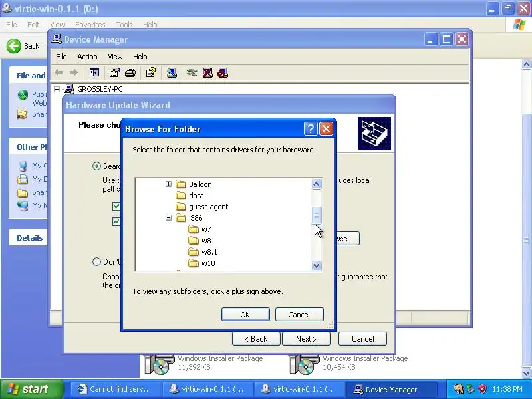Toggle the second checkbox under Search option
The height and width of the screenshot is (399, 532).
tap(116, 221)
